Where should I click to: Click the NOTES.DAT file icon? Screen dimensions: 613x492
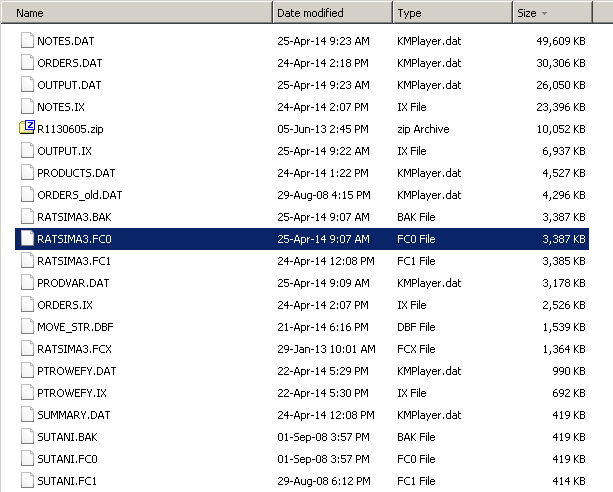click(27, 41)
